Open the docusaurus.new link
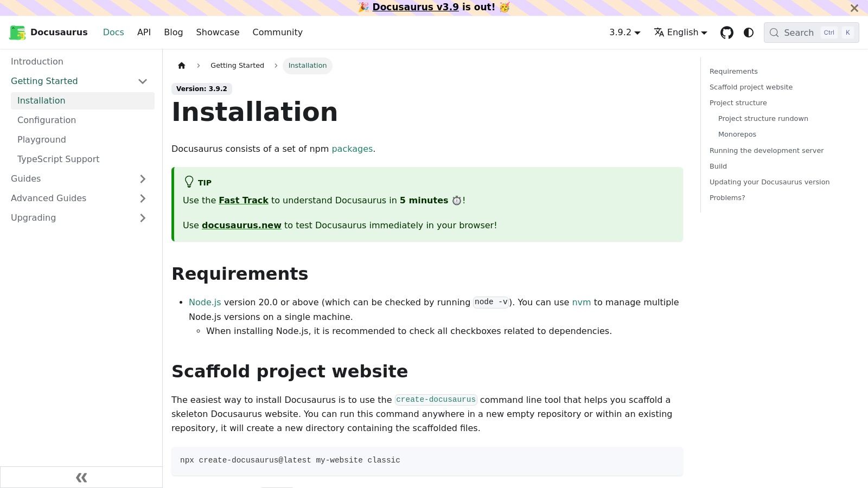The height and width of the screenshot is (488, 868). click(241, 226)
